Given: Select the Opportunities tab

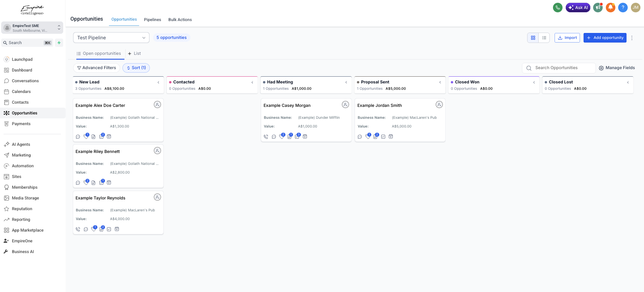Looking at the screenshot, I should pyautogui.click(x=124, y=19).
